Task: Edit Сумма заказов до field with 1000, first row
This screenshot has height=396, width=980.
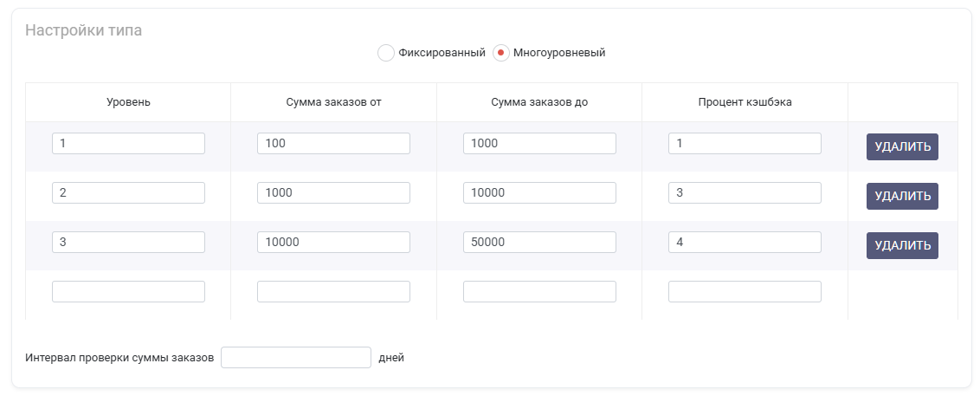Action: point(539,143)
